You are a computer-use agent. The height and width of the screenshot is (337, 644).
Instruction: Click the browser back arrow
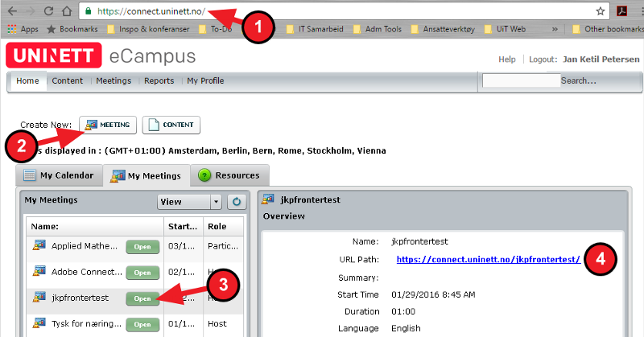click(x=10, y=11)
